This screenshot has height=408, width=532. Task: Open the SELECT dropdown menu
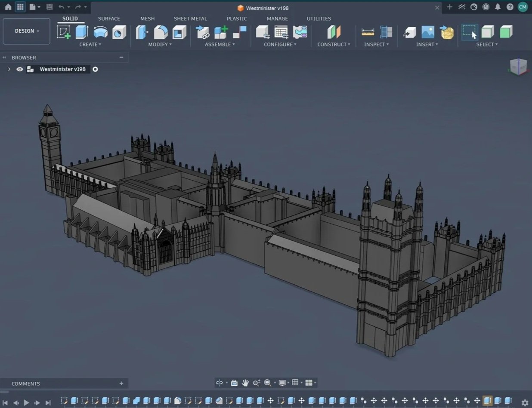point(487,44)
